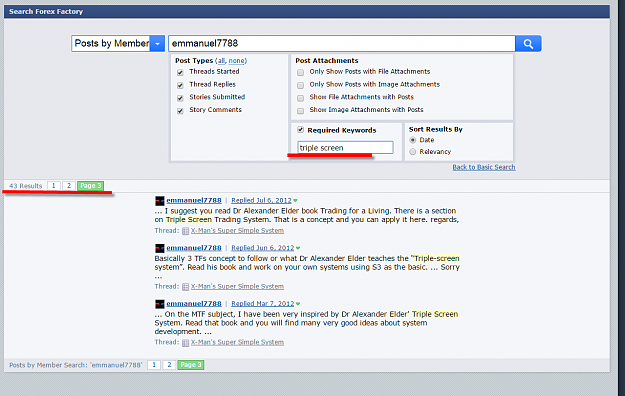This screenshot has height=396, width=625.
Task: Click the 'Sort Results By' heading
Action: (x=435, y=129)
